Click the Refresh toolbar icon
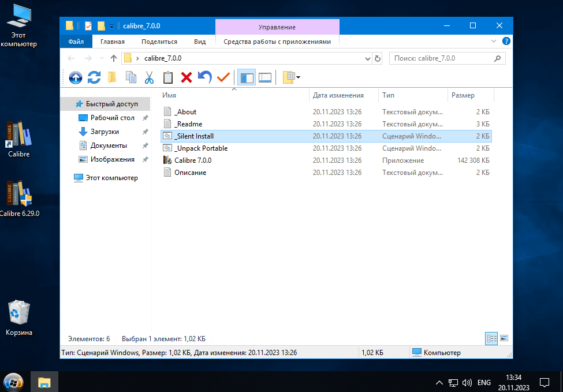563x392 pixels. coord(94,77)
